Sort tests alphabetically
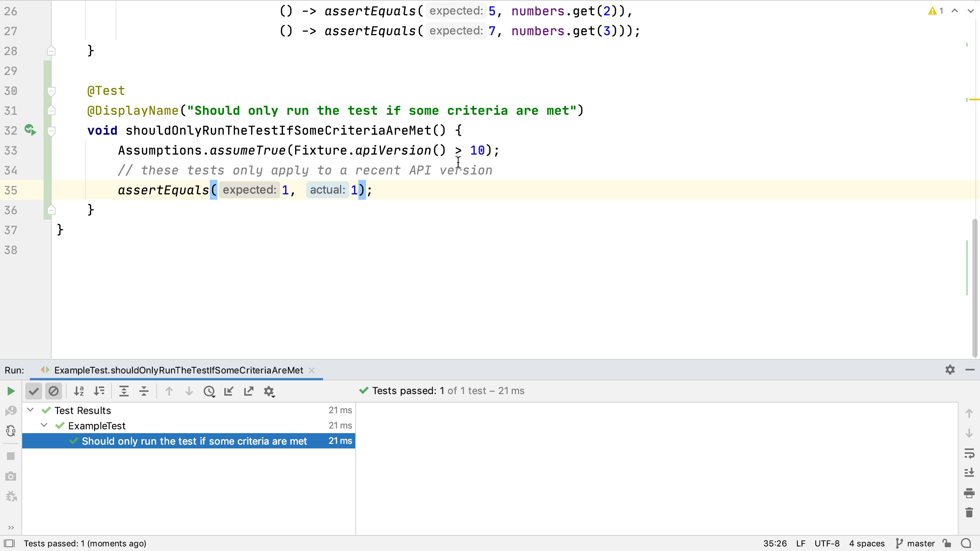The height and width of the screenshot is (551, 980). (79, 391)
